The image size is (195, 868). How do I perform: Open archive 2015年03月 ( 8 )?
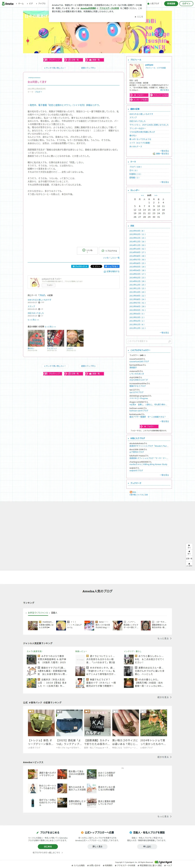[137, 231]
